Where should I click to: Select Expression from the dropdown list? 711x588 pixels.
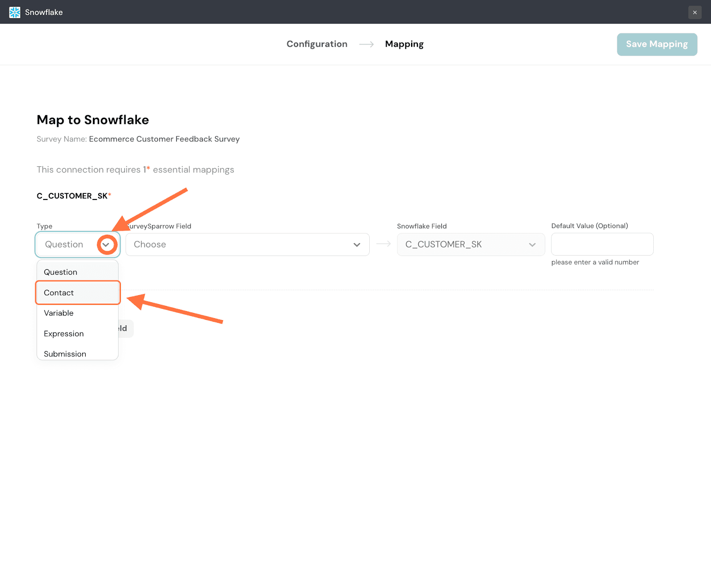[64, 334]
